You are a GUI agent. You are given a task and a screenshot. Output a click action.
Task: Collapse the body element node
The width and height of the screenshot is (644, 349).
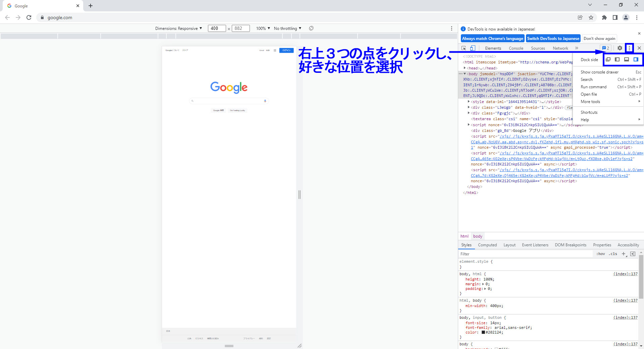point(465,74)
